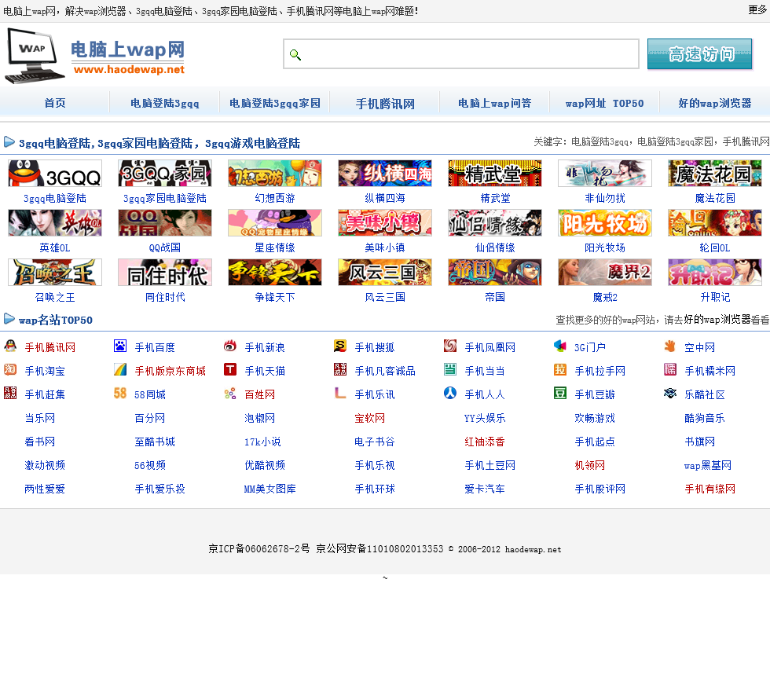Open the 电脑上wap问答 navigation tab
770x700 pixels.
(x=494, y=103)
